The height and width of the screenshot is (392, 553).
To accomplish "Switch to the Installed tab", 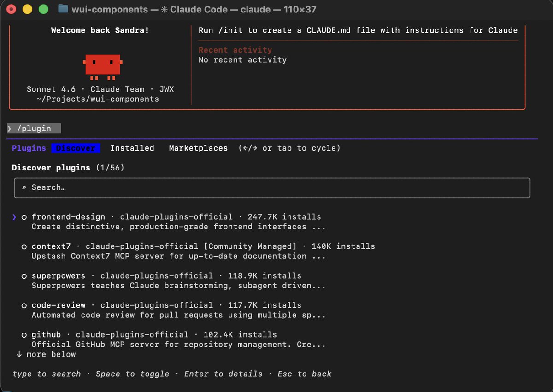I will point(132,148).
